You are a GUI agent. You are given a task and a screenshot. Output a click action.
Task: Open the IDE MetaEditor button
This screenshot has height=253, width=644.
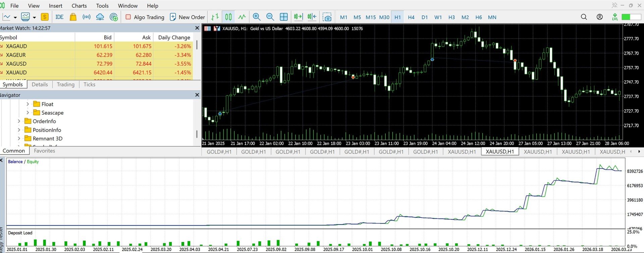click(x=59, y=17)
